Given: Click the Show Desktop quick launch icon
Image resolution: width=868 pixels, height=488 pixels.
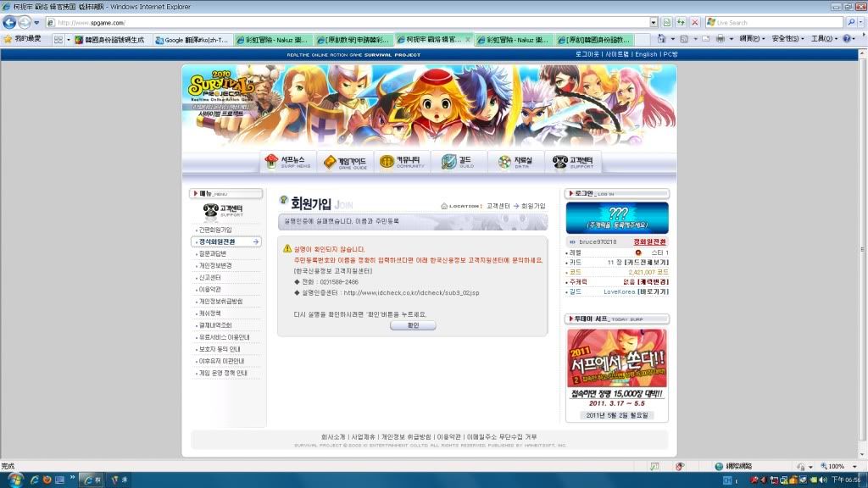Looking at the screenshot, I should coord(60,480).
